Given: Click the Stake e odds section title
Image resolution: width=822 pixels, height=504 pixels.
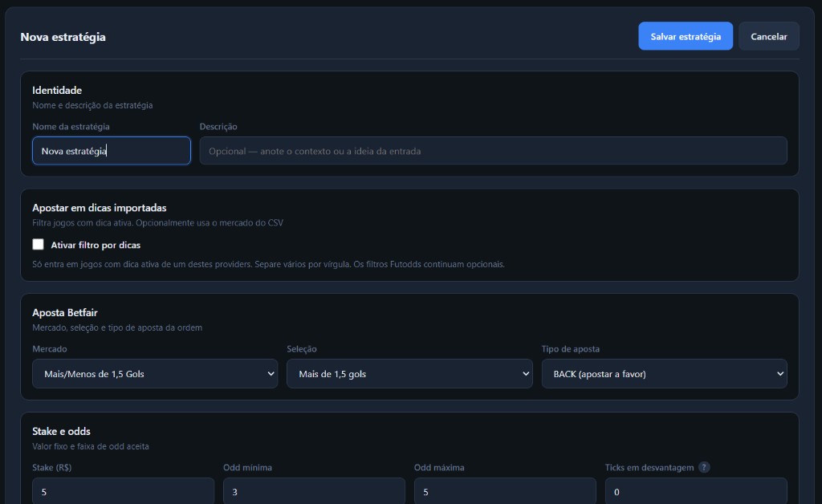Looking at the screenshot, I should coord(61,431).
